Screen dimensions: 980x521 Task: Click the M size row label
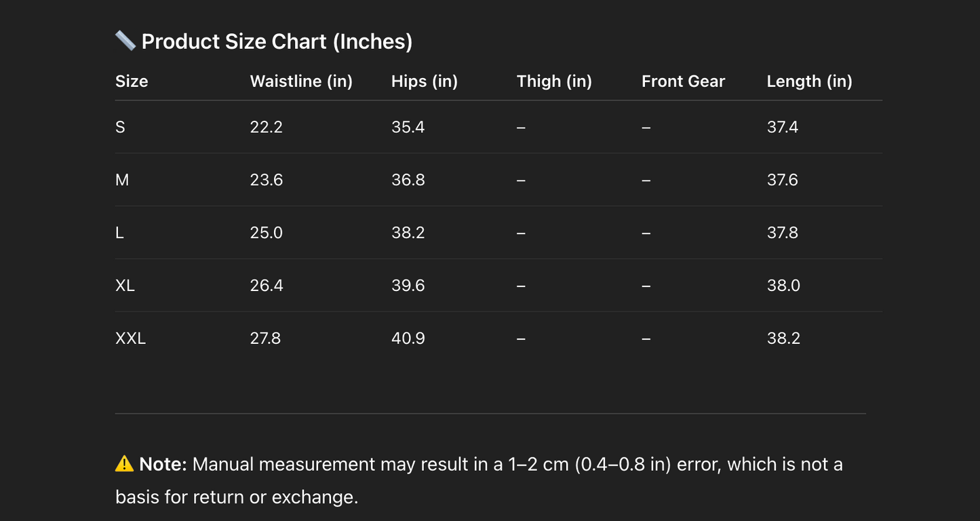122,180
